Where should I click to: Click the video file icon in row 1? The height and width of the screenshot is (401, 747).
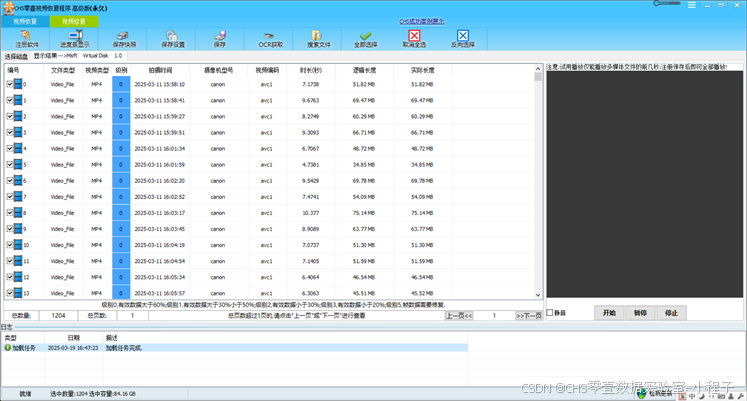[18, 100]
